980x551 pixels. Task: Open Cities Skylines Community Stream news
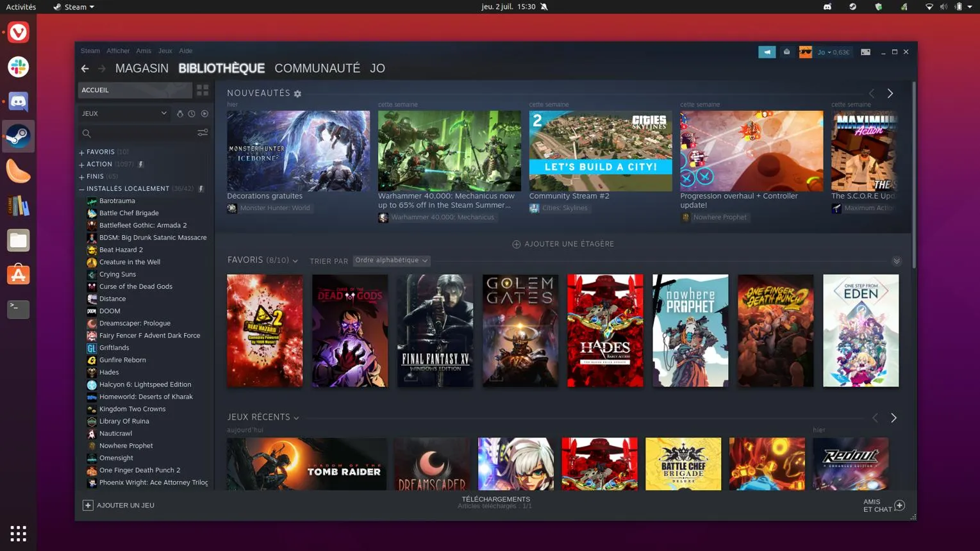pos(601,151)
